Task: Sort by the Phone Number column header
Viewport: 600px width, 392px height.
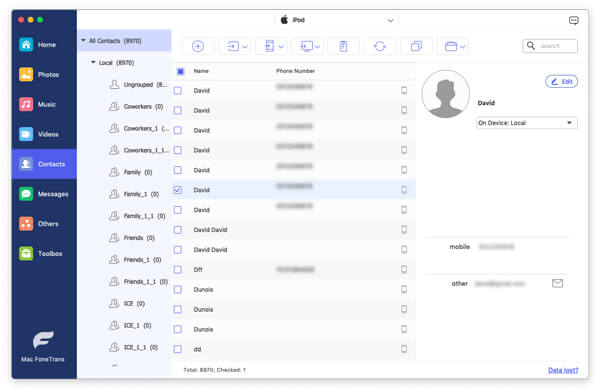Action: tap(295, 71)
